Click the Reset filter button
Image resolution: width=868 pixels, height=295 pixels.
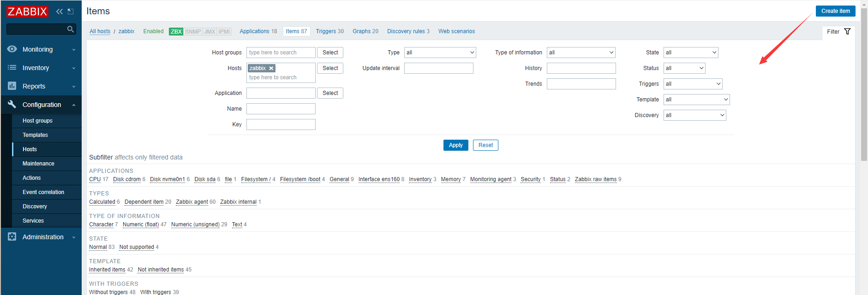click(485, 145)
